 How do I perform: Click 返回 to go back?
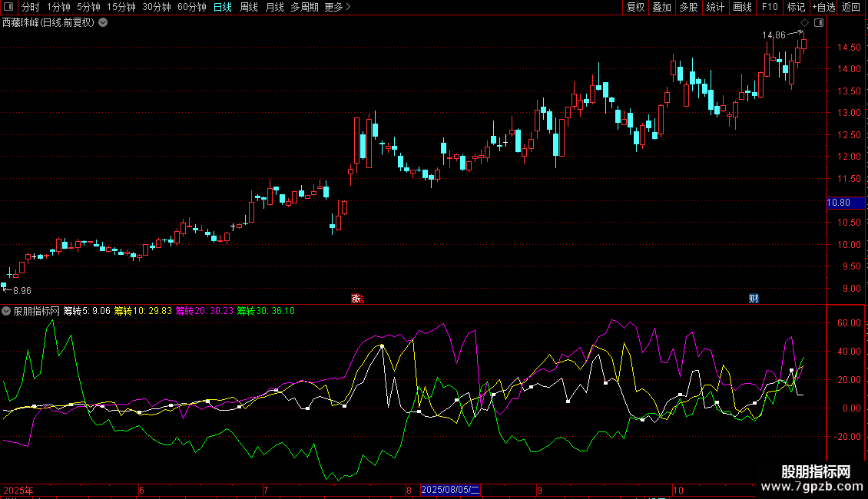coord(851,7)
